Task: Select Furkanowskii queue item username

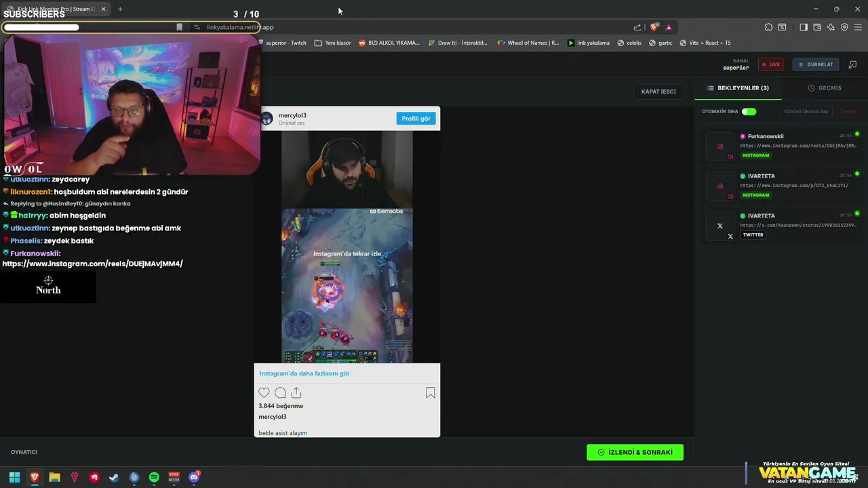Action: tap(766, 136)
